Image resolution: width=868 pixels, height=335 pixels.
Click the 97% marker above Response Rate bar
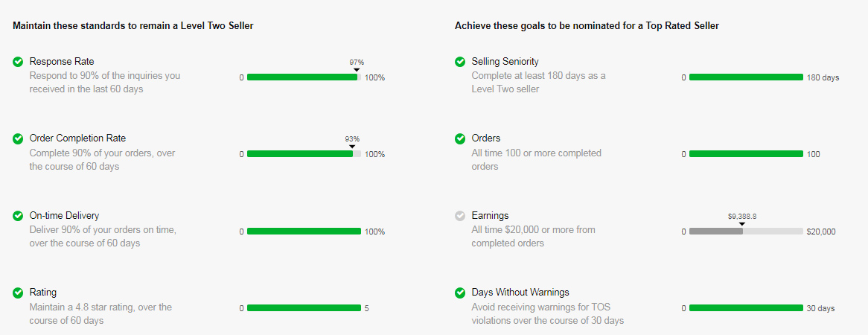coord(357,63)
